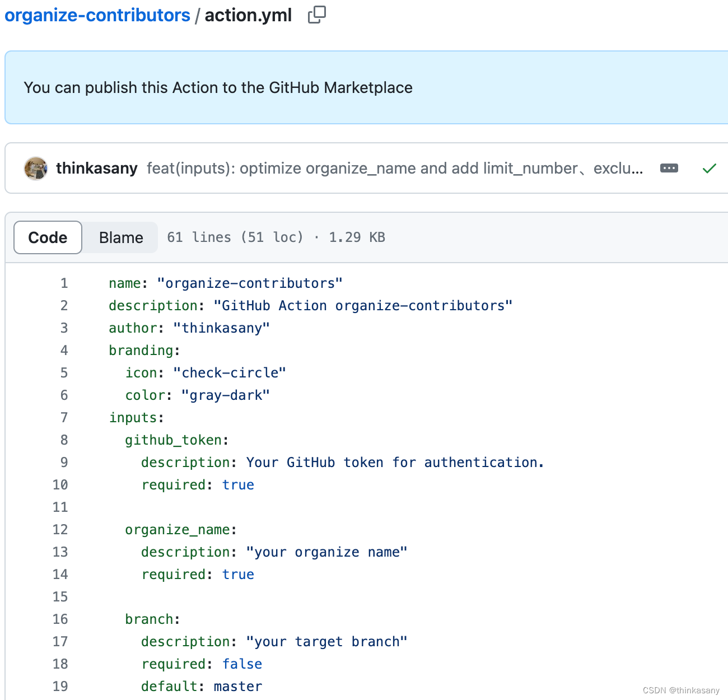
Task: Select line number 7
Action: tap(64, 418)
